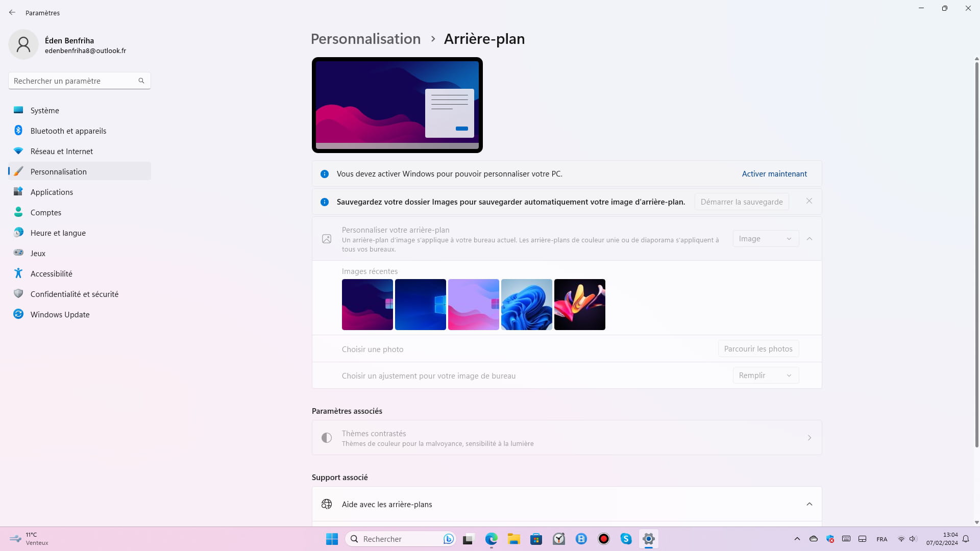Viewport: 980px width, 551px height.
Task: Open notifications bell icon
Action: (x=966, y=539)
